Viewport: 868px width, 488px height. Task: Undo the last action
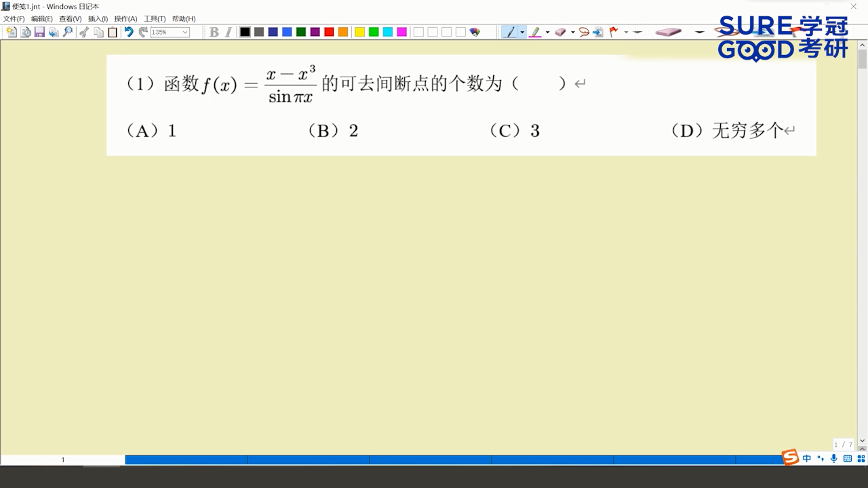(129, 32)
